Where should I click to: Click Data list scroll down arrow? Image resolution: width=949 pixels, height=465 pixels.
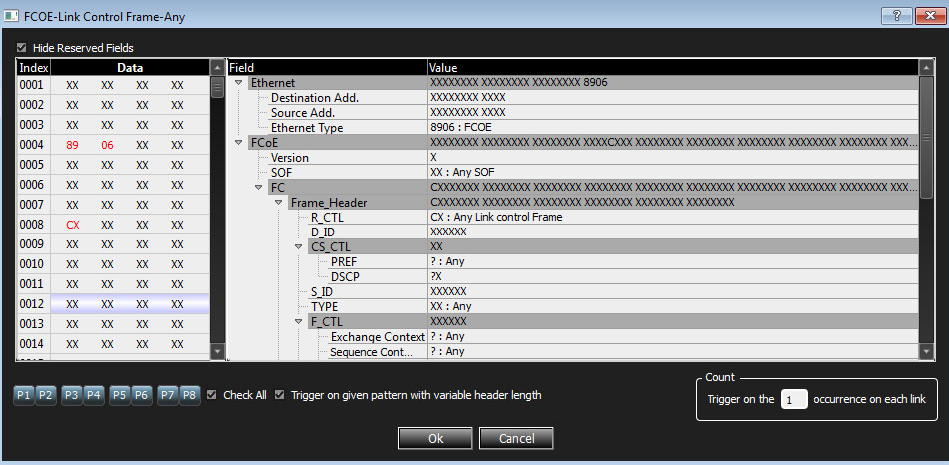click(x=217, y=351)
